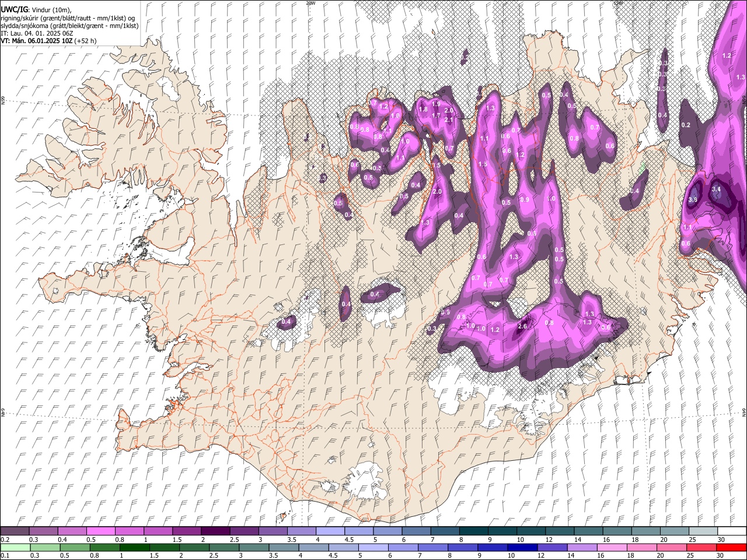Select the light lavender swatch labeled 4 in snow legend
This screenshot has width=747, height=560.
point(330,531)
